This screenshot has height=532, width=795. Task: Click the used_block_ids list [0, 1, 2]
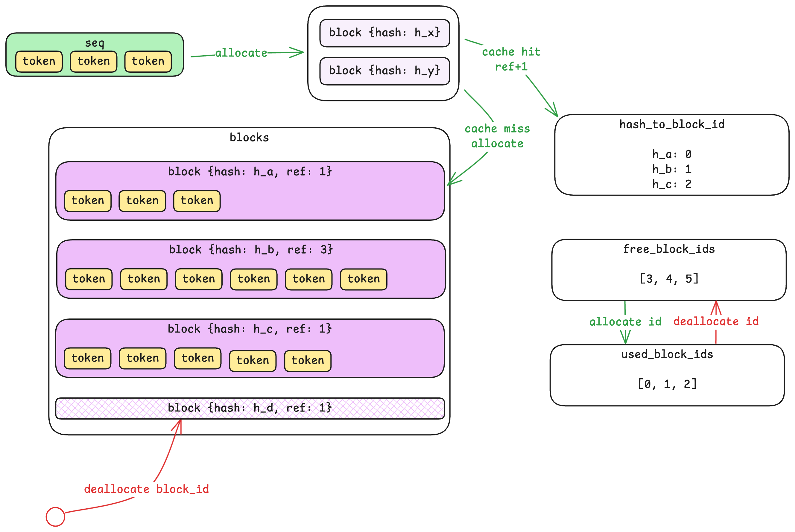tap(667, 384)
